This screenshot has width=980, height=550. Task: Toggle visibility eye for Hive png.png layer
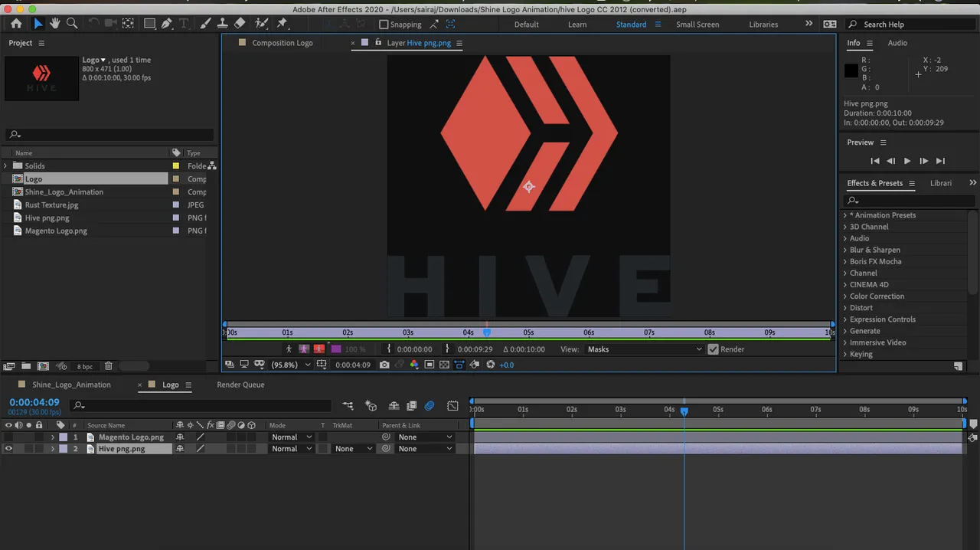pos(9,449)
